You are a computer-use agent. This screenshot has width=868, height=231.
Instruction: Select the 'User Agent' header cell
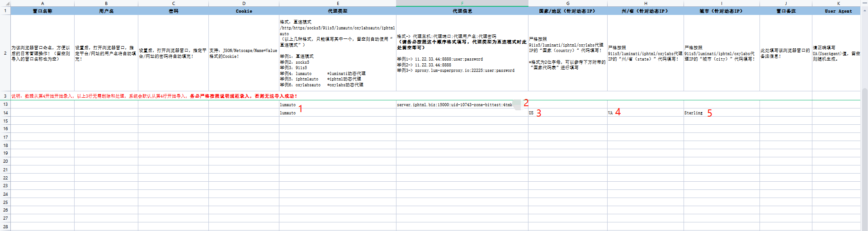point(838,11)
